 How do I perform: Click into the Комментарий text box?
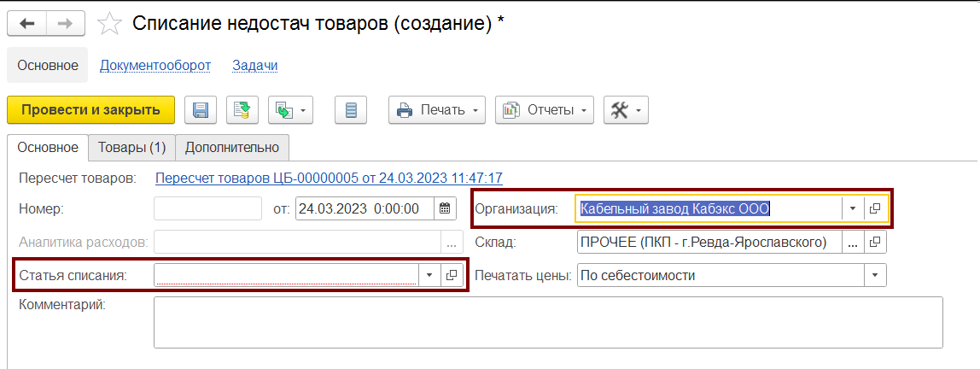(x=548, y=322)
